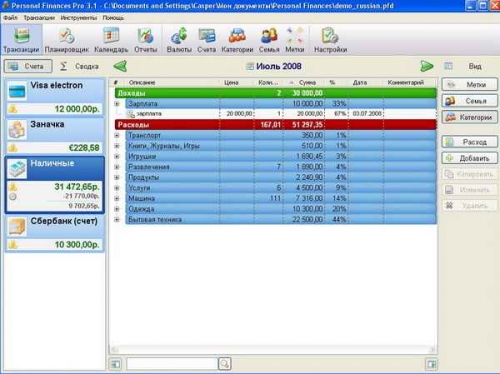
Task: Go to previous month with green left arrow
Action: pyautogui.click(x=120, y=66)
